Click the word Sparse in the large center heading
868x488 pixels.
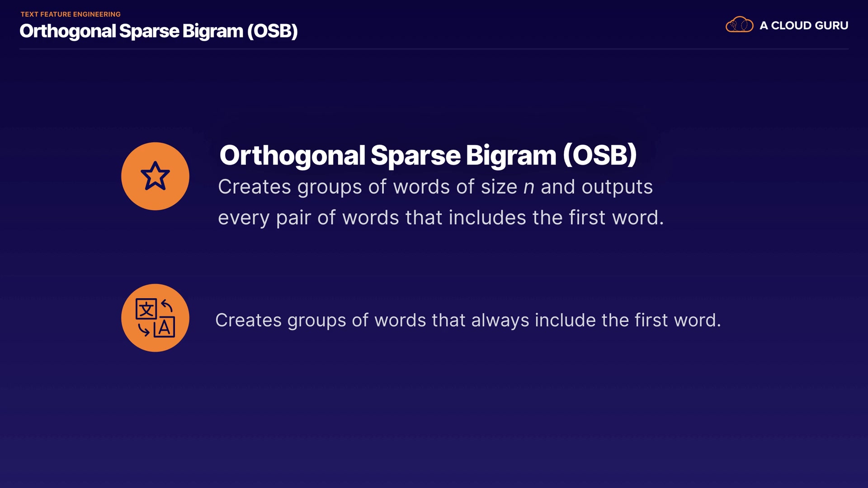415,155
